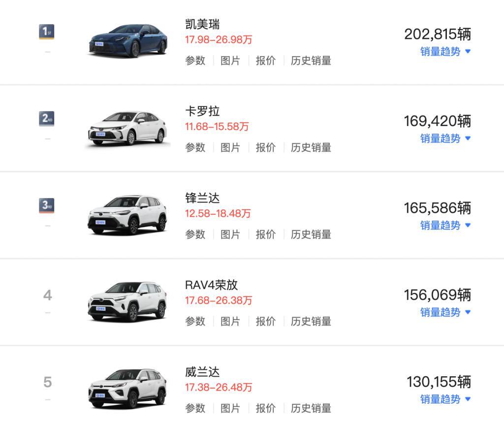Expand 销量趋势 dropdown for 锋兰达
This screenshot has width=504, height=431.
pos(445,225)
